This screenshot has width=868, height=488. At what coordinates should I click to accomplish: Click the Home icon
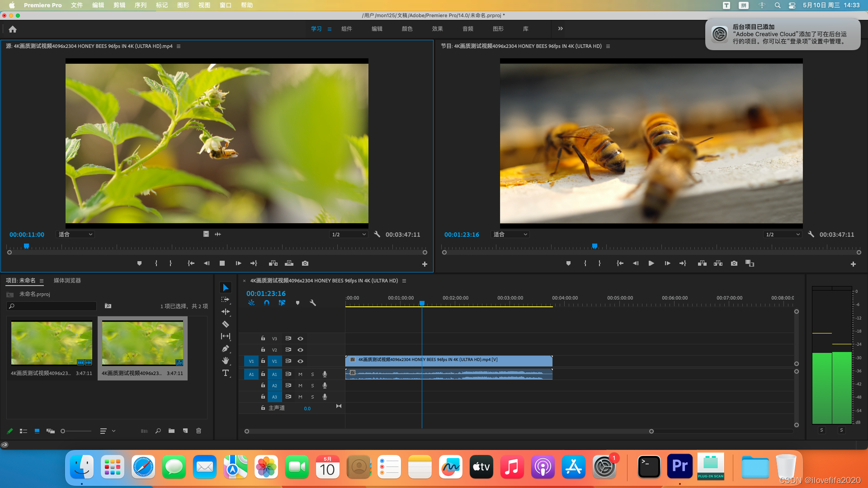(x=13, y=29)
